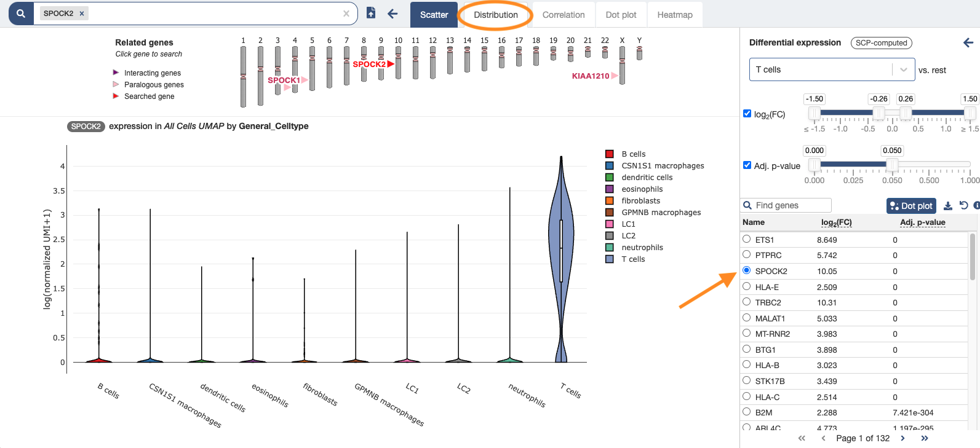This screenshot has height=448, width=980.
Task: Click the SPOCK2 gene badge in title
Action: coord(86,127)
